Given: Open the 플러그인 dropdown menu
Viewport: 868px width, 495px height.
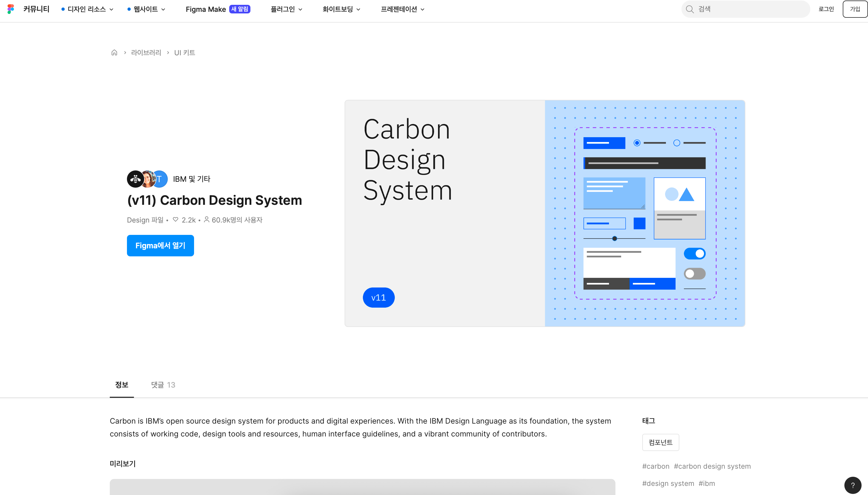Looking at the screenshot, I should pos(286,9).
